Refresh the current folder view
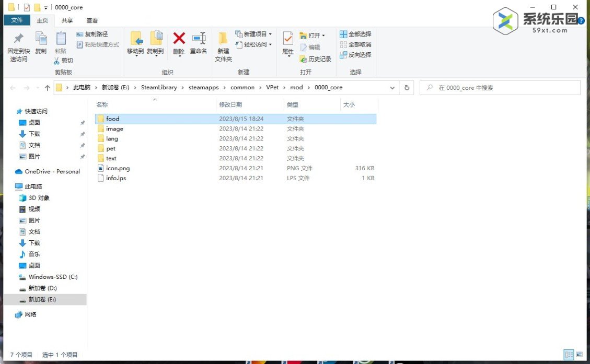The width and height of the screenshot is (590, 364). point(407,88)
